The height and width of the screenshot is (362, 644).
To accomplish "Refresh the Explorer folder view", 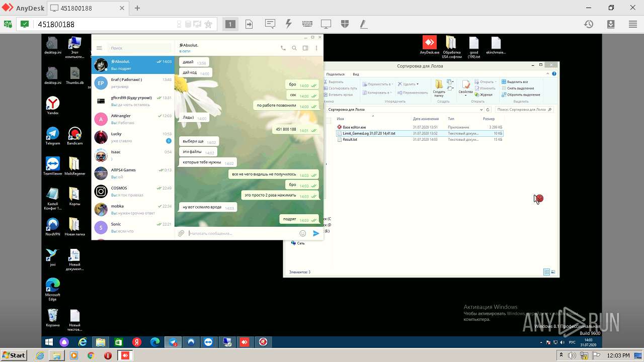I will (488, 109).
